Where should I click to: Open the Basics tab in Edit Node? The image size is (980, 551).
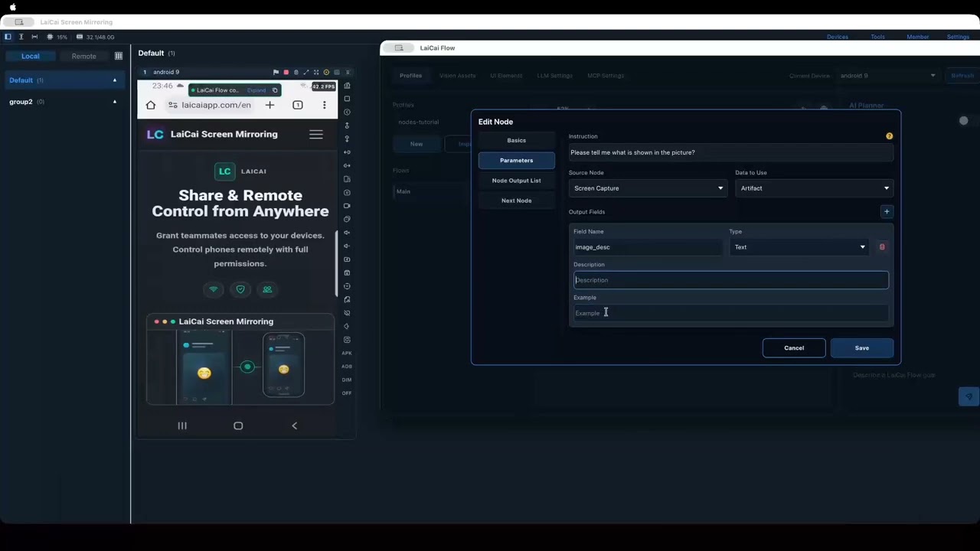coord(517,141)
